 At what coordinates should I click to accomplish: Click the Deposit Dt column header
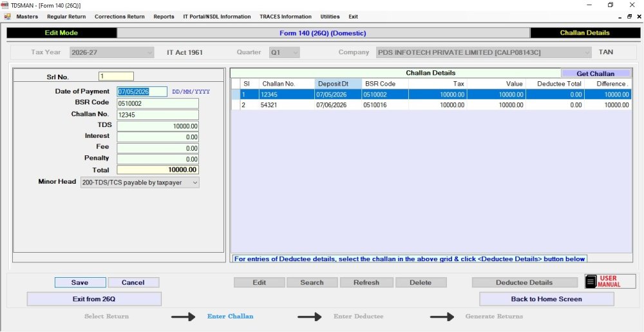click(x=339, y=84)
